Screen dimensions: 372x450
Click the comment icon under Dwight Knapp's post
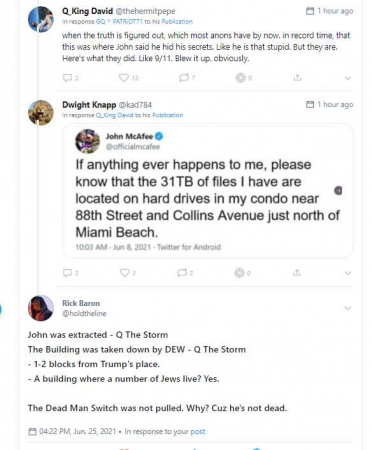pyautogui.click(x=67, y=273)
